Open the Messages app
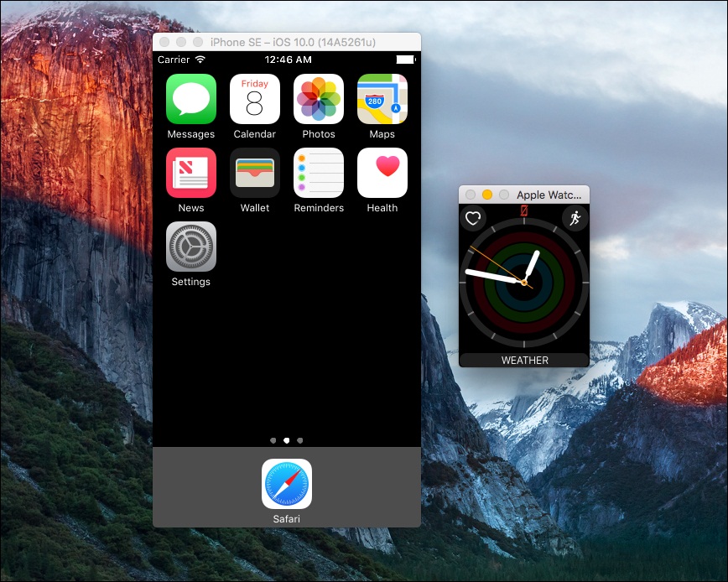Image resolution: width=728 pixels, height=582 pixels. (x=191, y=99)
